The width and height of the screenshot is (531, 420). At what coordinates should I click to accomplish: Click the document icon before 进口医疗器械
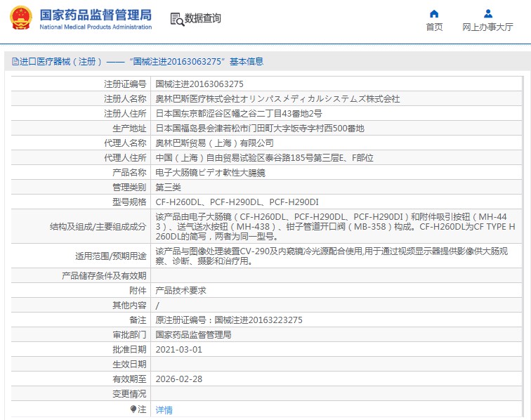pyautogui.click(x=15, y=62)
